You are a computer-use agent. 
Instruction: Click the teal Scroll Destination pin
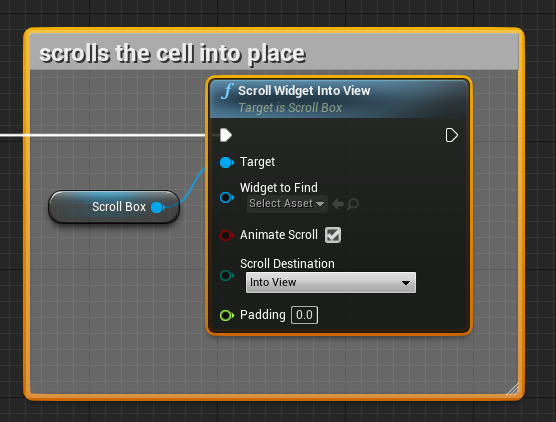[x=227, y=275]
